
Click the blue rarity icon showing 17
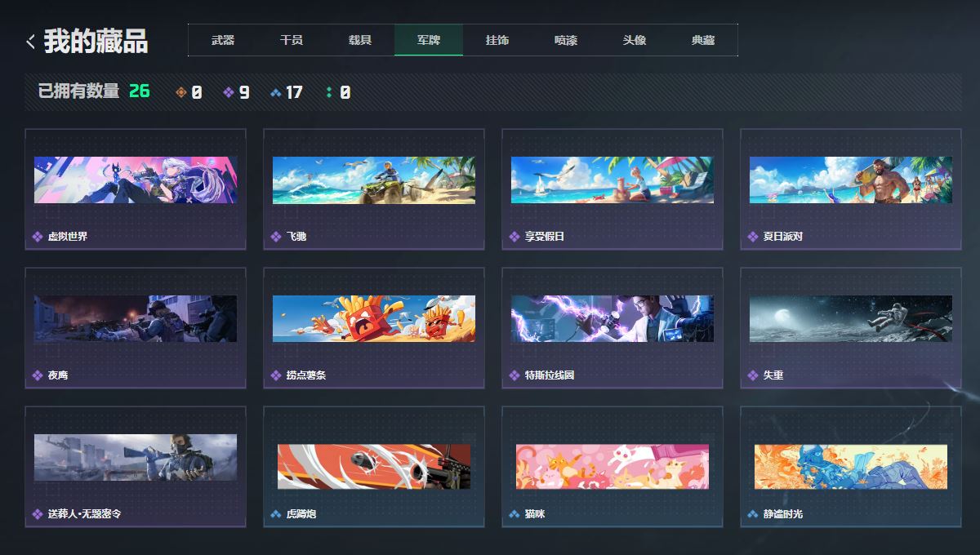pos(276,93)
